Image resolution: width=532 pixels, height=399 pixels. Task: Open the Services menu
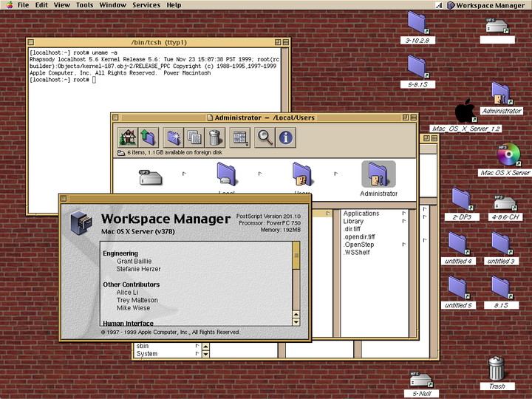(146, 5)
